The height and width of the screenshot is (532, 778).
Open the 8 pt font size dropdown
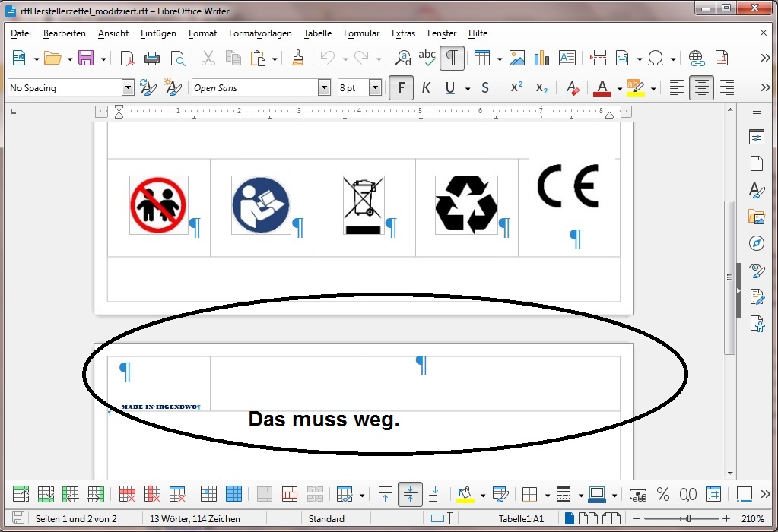(375, 88)
